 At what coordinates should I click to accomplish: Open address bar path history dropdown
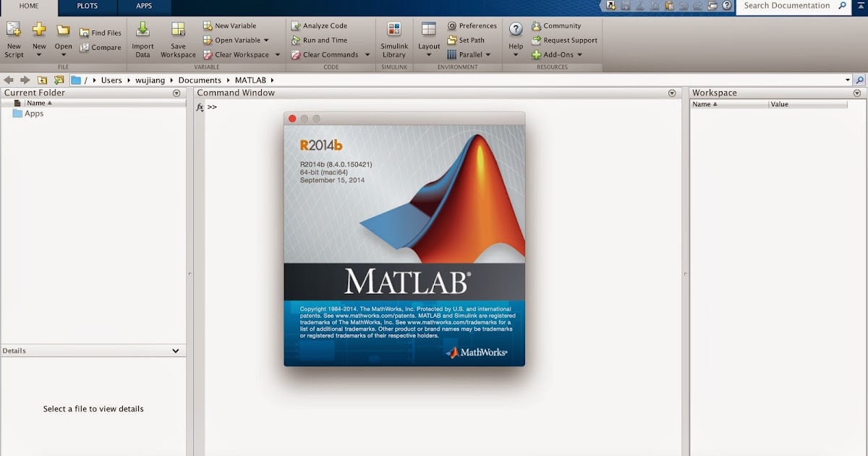tap(848, 80)
